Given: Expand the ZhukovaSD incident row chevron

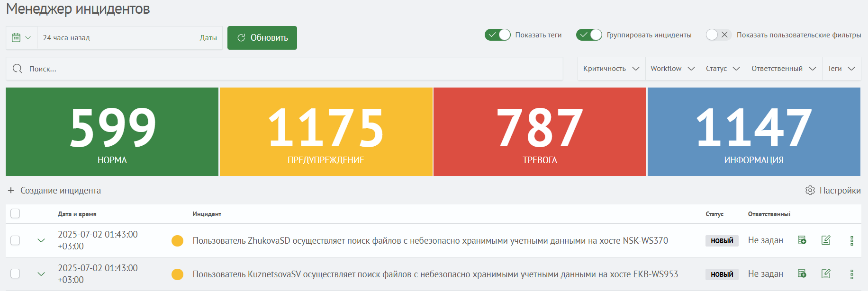Looking at the screenshot, I should tap(41, 240).
